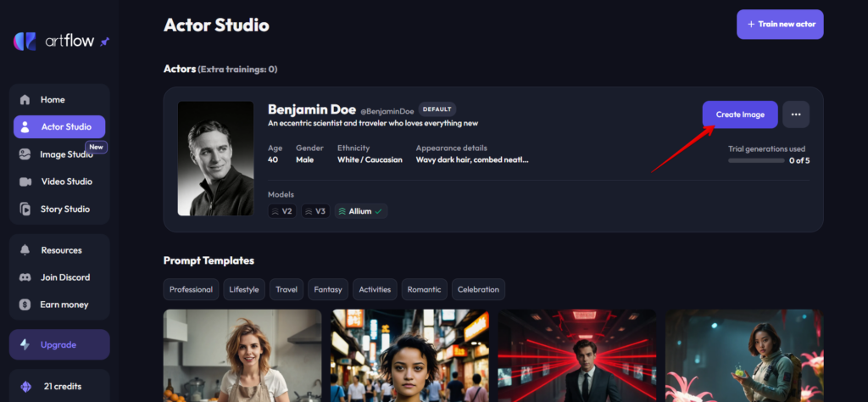Click the artflow logo icon

pos(25,42)
